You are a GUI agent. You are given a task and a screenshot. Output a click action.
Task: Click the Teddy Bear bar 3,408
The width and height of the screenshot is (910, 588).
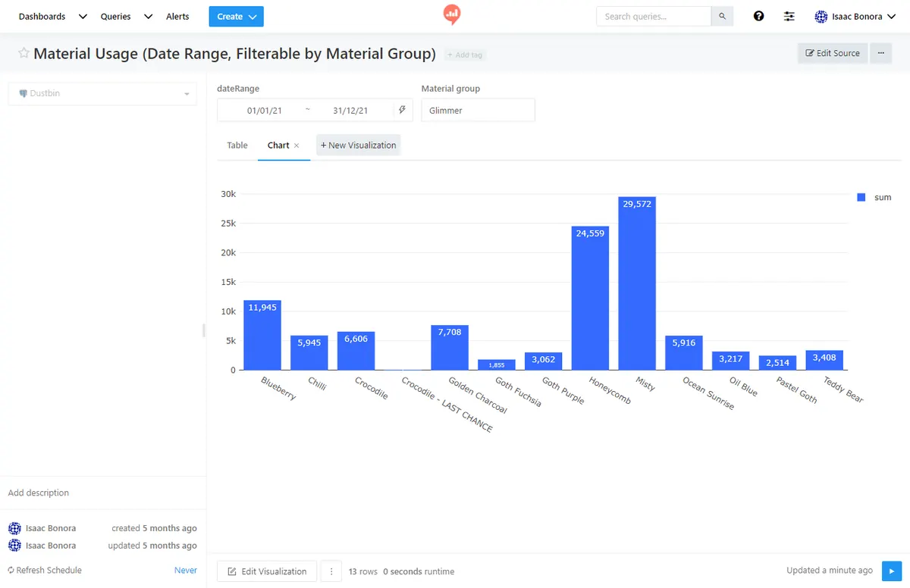(x=825, y=360)
